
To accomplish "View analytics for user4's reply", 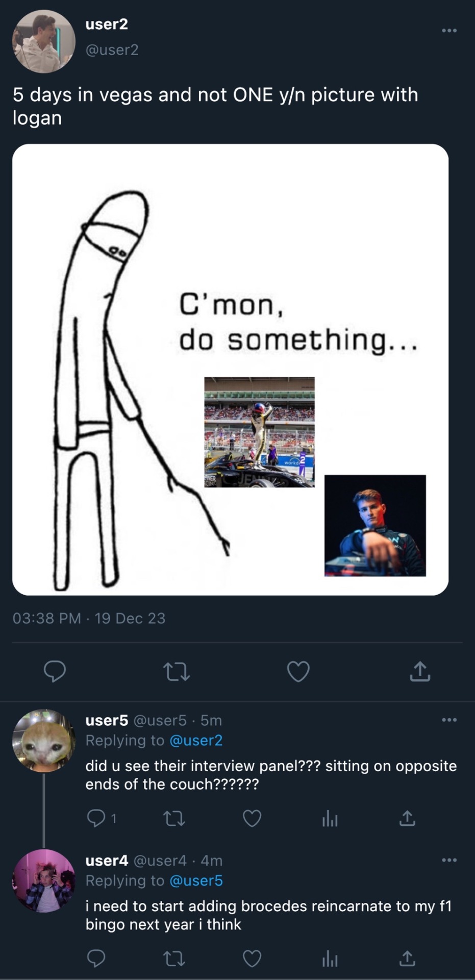I will 330,959.
